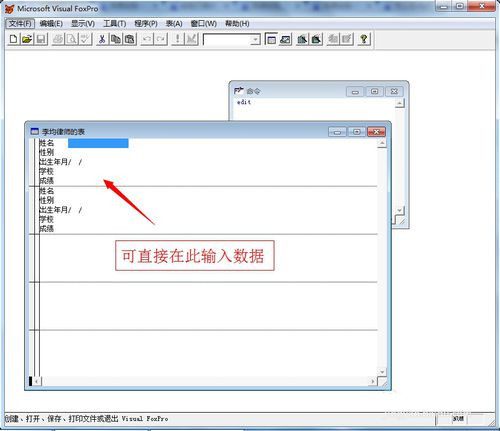Click the table window's scroll down arrow
The width and height of the screenshot is (500, 431).
point(382,372)
